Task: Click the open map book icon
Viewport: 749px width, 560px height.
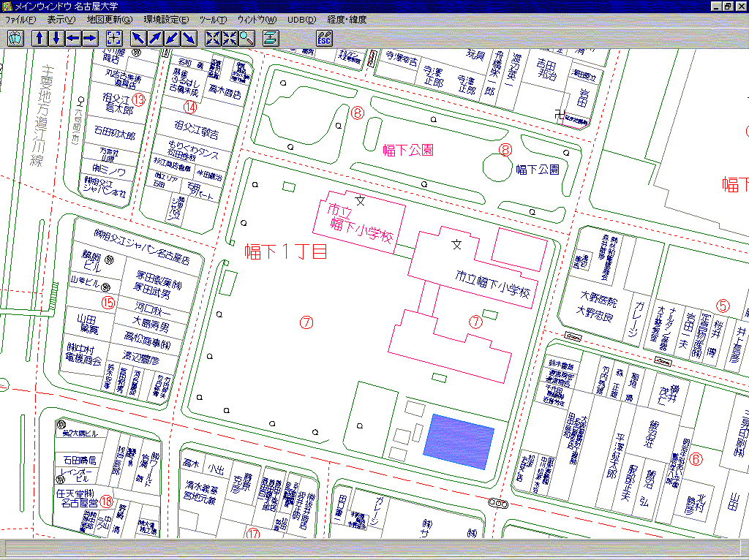Action: [x=15, y=38]
